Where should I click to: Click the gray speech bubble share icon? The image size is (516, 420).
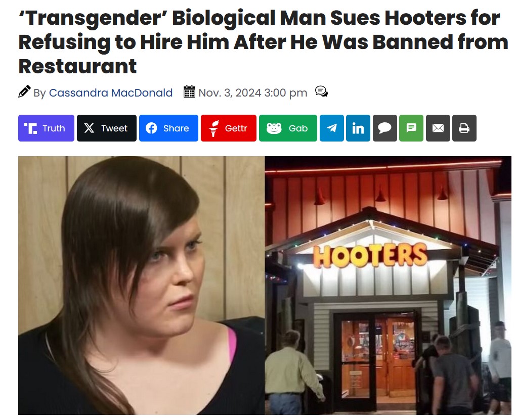(x=384, y=128)
